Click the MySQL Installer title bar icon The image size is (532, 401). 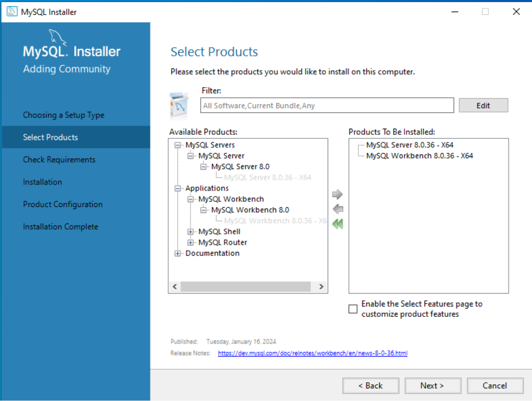[x=11, y=12]
